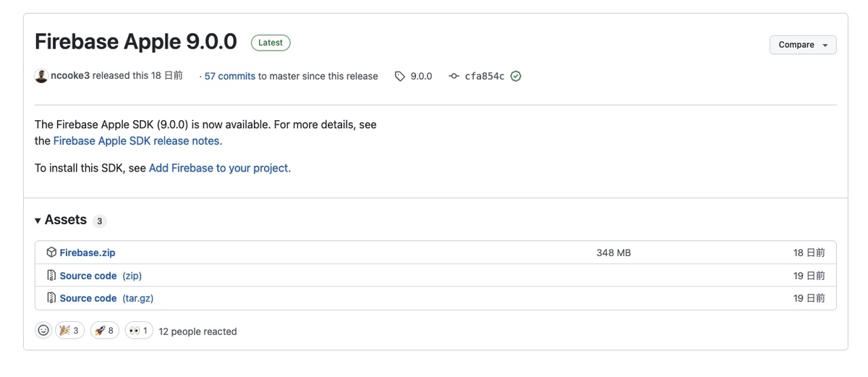
Task: Click the 'released this 18 日前' timestamp
Action: coord(137,76)
